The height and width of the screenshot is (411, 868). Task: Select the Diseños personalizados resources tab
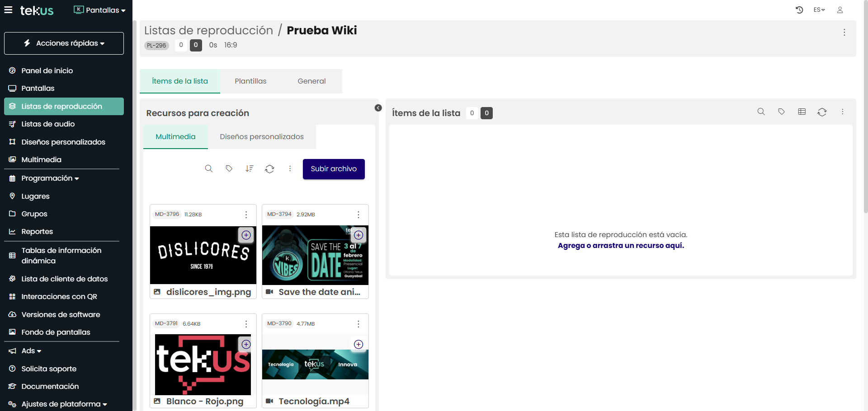point(262,137)
